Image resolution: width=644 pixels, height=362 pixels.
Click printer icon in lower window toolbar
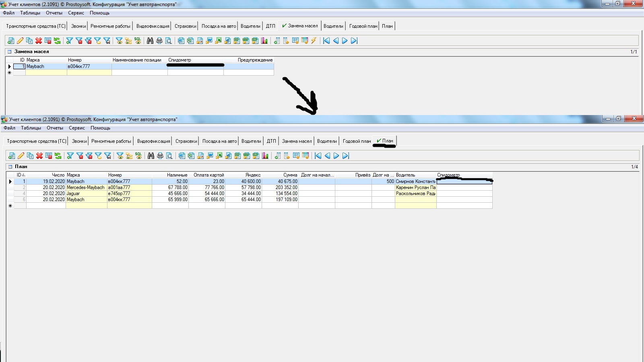160,156
